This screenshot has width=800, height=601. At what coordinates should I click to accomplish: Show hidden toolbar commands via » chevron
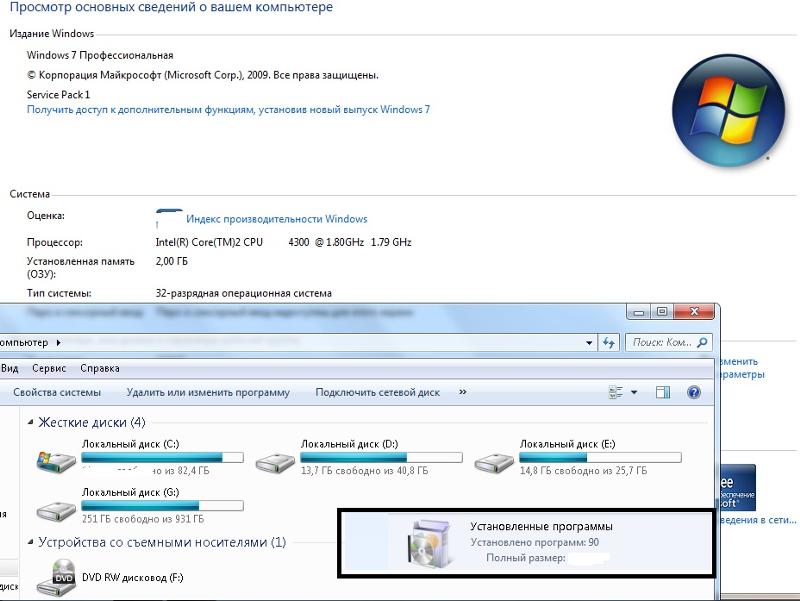coord(463,392)
